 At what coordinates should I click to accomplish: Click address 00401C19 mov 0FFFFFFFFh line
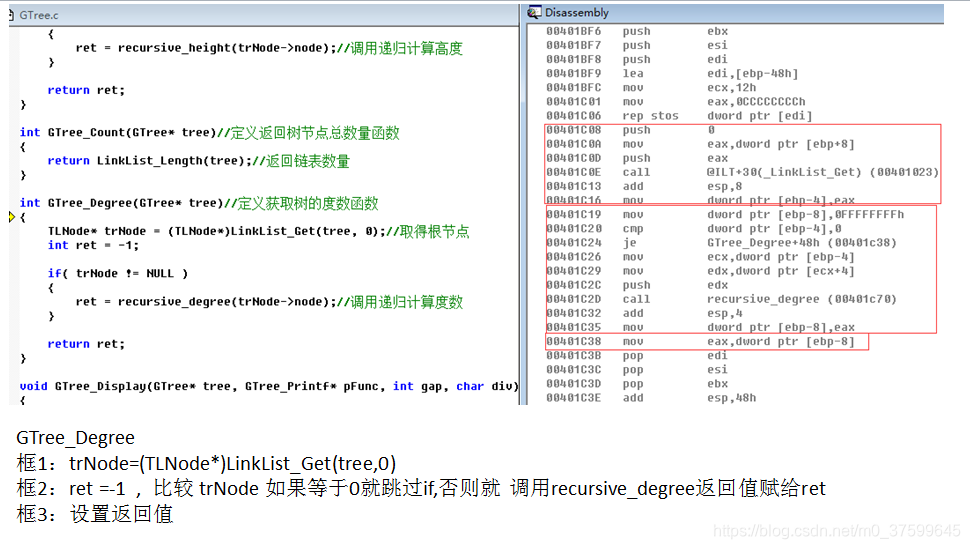tap(725, 214)
